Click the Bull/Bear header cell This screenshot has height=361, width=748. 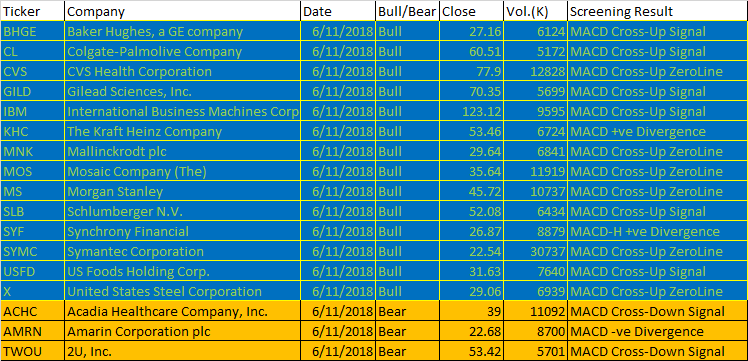point(408,11)
